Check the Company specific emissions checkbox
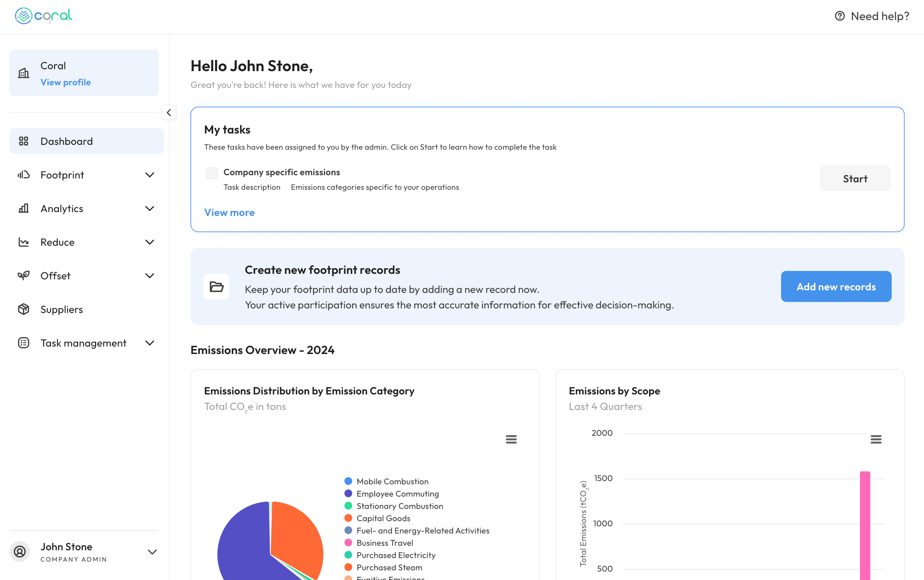Image resolution: width=924 pixels, height=580 pixels. (x=212, y=173)
